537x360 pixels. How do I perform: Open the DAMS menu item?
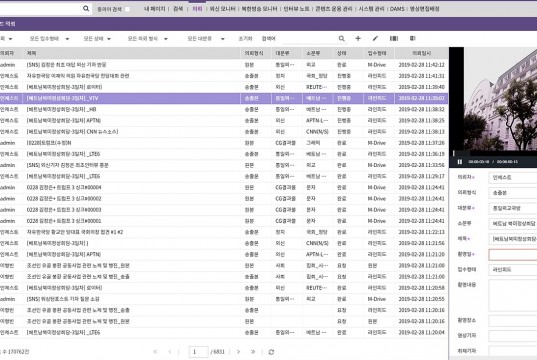pos(397,9)
